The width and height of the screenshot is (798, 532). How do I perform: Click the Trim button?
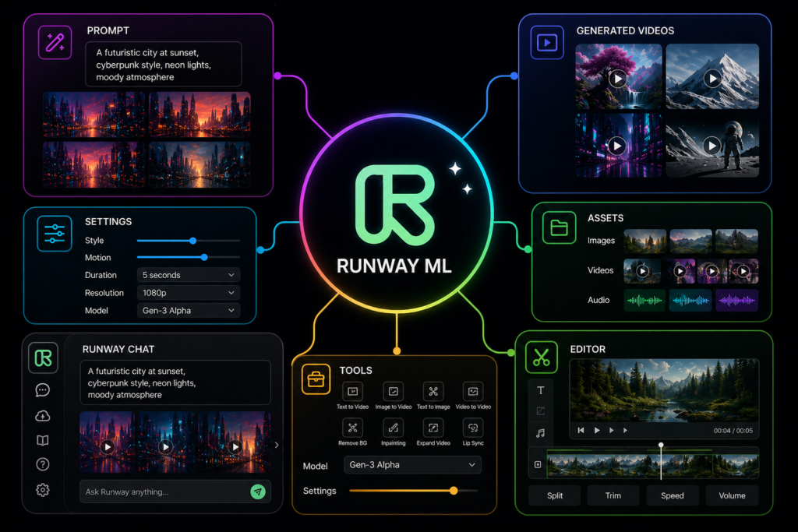(x=613, y=495)
